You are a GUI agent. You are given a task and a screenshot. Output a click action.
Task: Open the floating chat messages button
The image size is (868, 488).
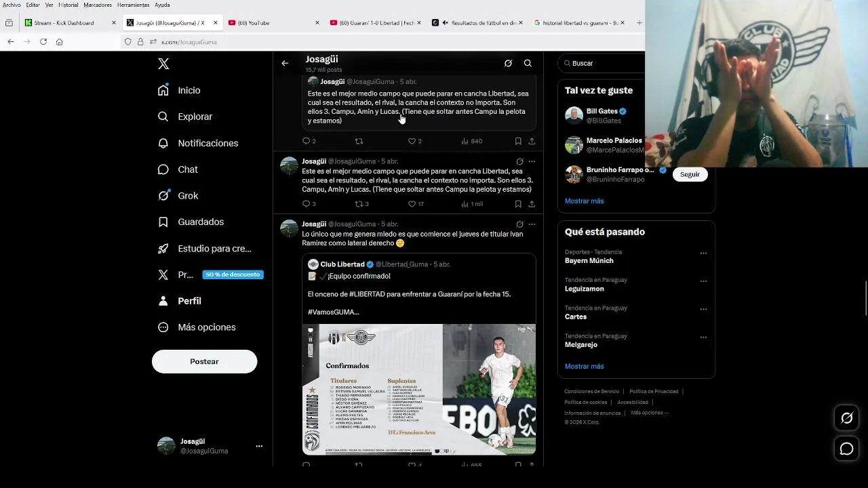pos(846,449)
